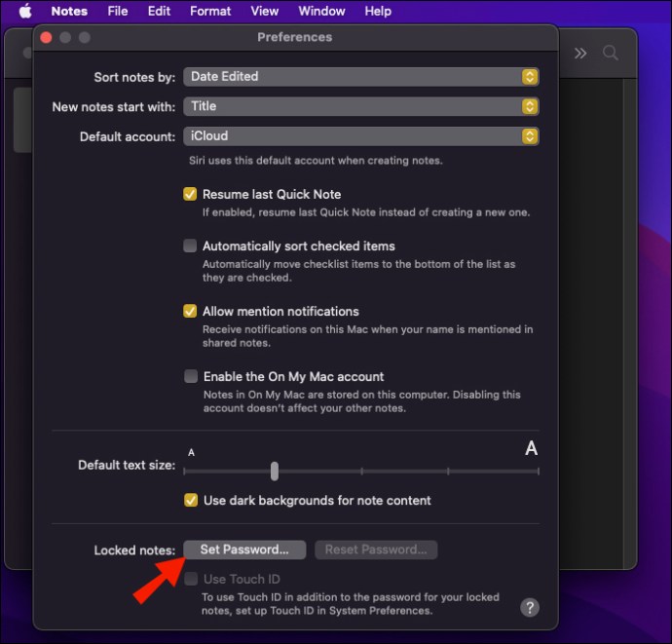
Task: Disable Allow mention notifications
Action: click(190, 311)
